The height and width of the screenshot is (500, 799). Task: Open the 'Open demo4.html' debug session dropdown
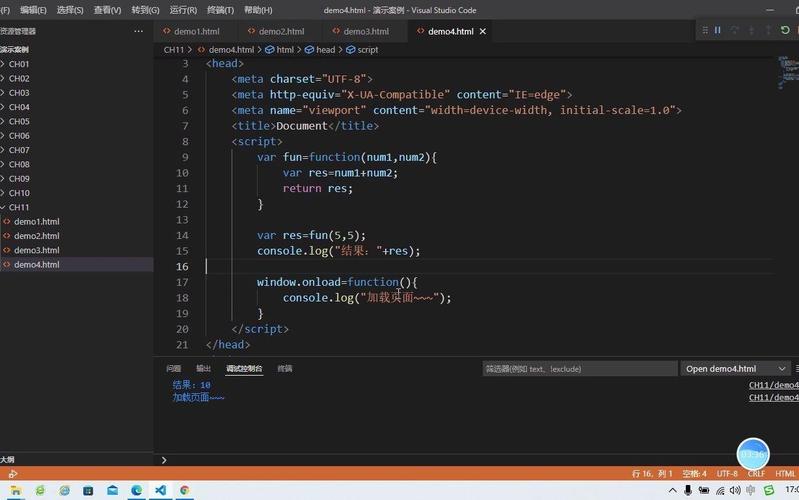tap(735, 369)
